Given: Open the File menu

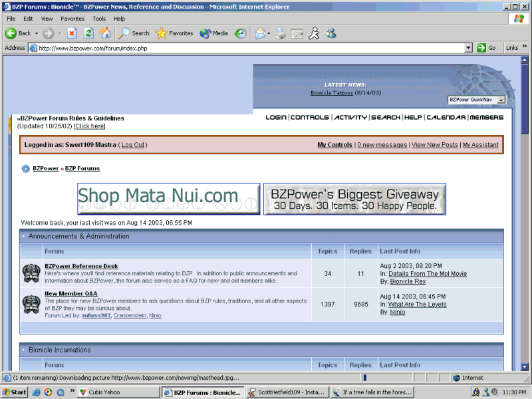Looking at the screenshot, I should click(x=11, y=19).
